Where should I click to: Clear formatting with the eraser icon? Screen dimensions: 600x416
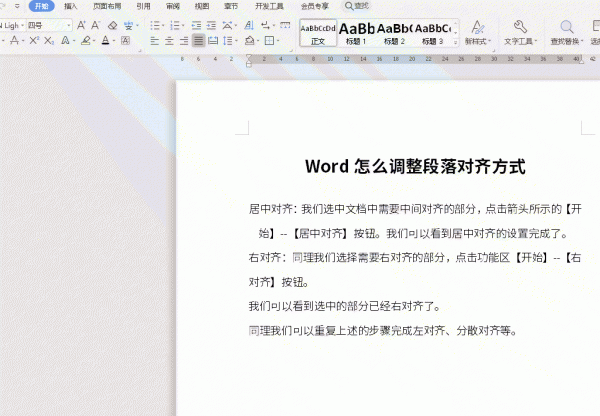coord(112,26)
